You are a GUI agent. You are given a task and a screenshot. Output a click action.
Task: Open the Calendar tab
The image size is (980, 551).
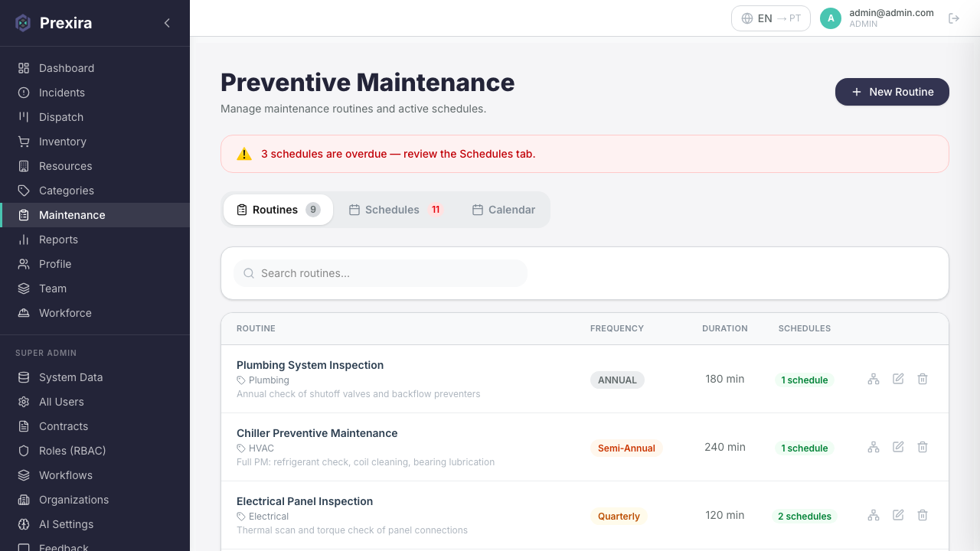[503, 210]
